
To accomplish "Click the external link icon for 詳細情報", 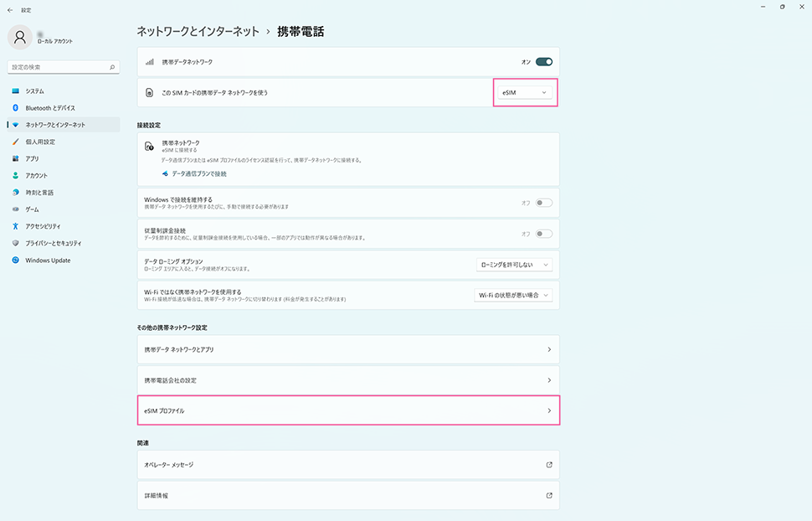I will pyautogui.click(x=549, y=495).
